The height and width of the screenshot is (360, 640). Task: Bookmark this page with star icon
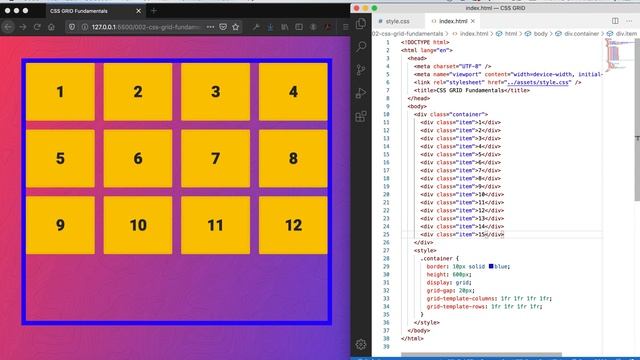(x=236, y=27)
